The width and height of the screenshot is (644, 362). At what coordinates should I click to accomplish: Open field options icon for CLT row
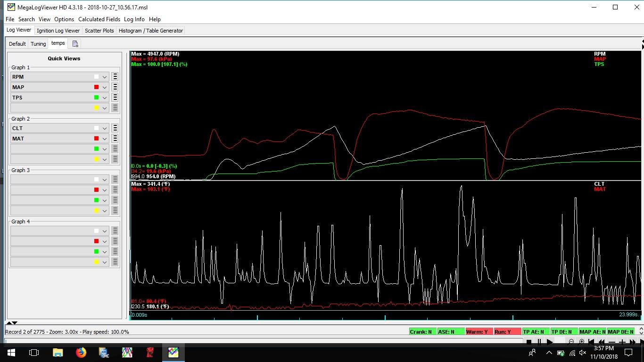tap(115, 128)
